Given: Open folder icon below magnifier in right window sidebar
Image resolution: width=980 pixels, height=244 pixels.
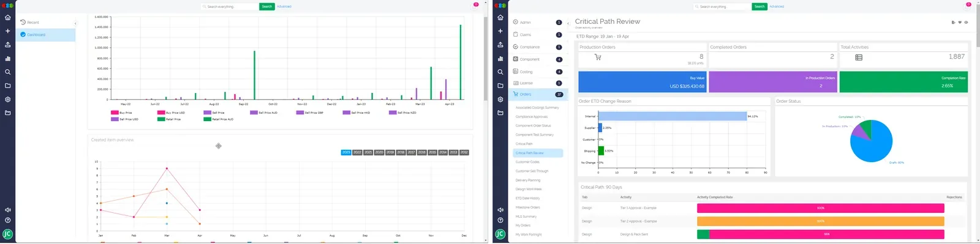Looking at the screenshot, I should pos(500,86).
